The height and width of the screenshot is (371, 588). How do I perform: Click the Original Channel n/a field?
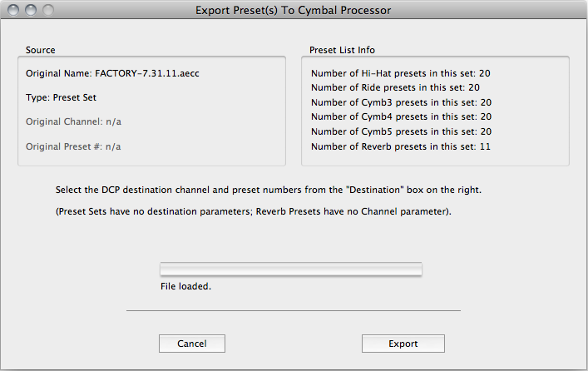coord(79,121)
